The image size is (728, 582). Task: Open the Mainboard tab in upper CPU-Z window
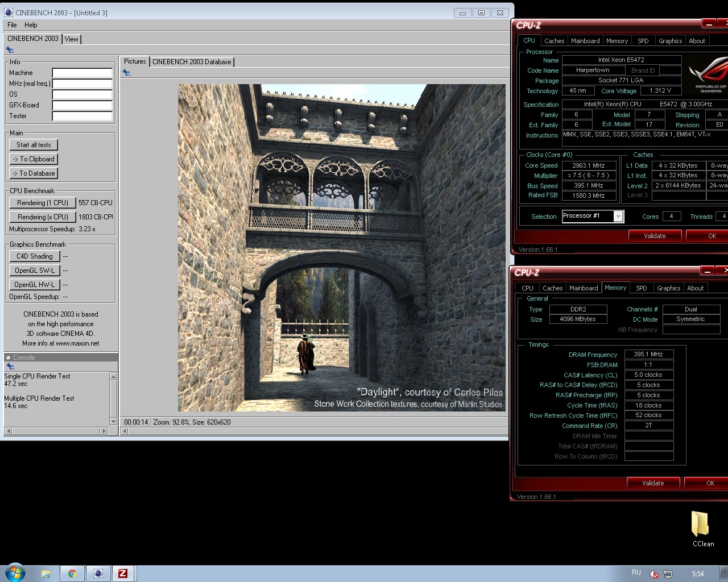[x=585, y=41]
